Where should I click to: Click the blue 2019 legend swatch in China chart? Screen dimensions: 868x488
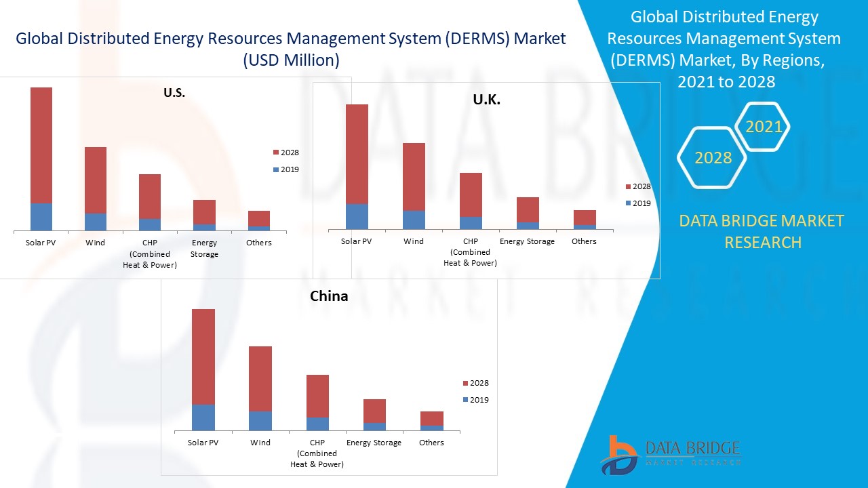pos(465,401)
